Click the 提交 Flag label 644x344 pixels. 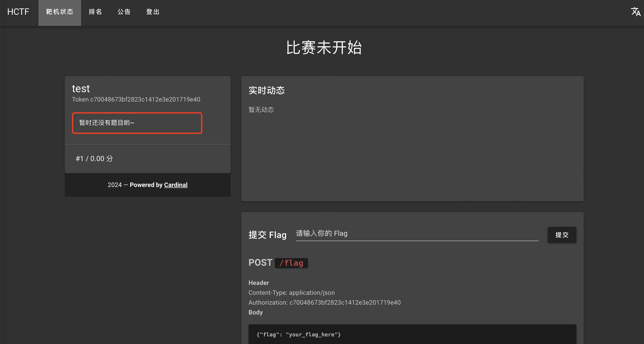(x=267, y=235)
